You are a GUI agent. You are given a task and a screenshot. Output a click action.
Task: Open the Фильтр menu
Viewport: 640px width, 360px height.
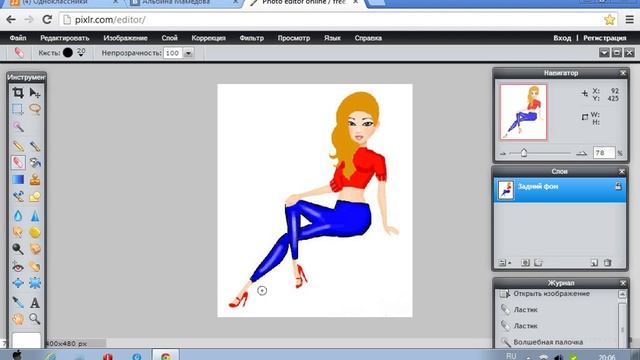pos(251,38)
